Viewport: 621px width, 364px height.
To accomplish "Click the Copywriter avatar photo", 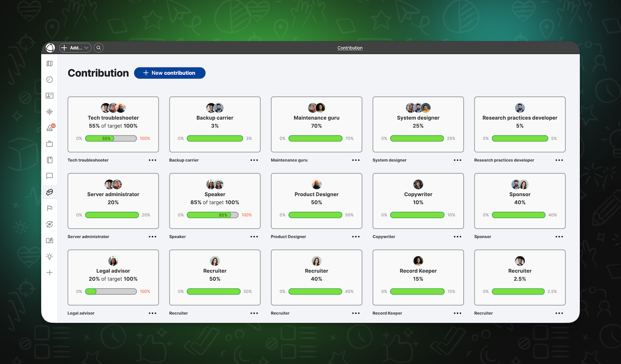I will coord(418,184).
